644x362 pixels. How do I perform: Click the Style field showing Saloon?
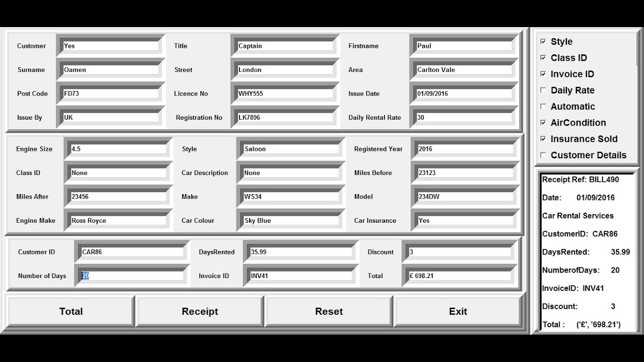[291, 149]
